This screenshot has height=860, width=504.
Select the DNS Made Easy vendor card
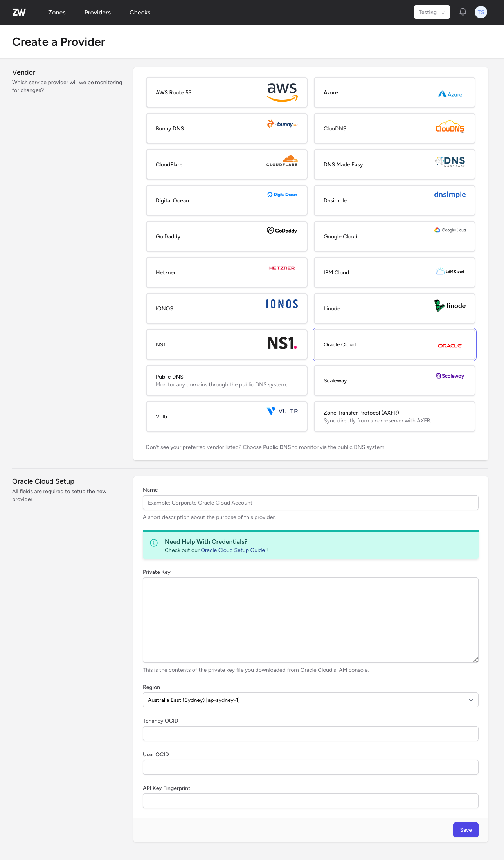[x=394, y=164]
